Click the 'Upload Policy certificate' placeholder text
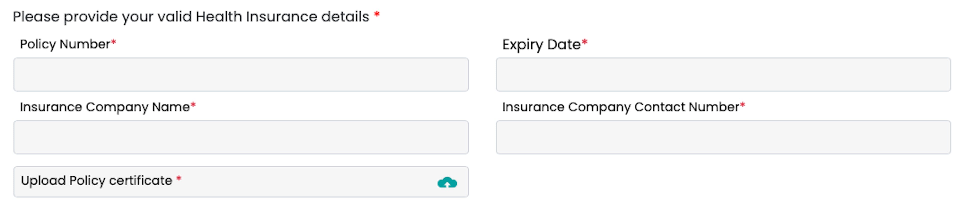980x219 pixels. coord(97,181)
